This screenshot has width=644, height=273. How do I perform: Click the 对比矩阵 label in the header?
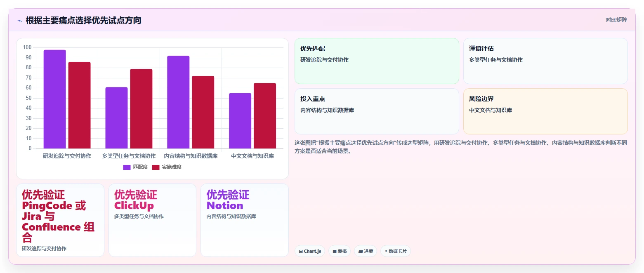[x=616, y=20]
